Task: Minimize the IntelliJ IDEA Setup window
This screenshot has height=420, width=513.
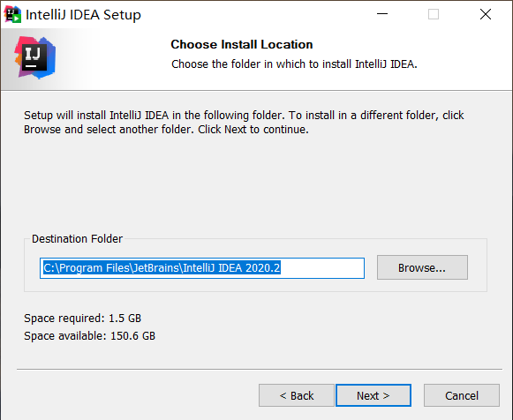Action: [x=382, y=14]
